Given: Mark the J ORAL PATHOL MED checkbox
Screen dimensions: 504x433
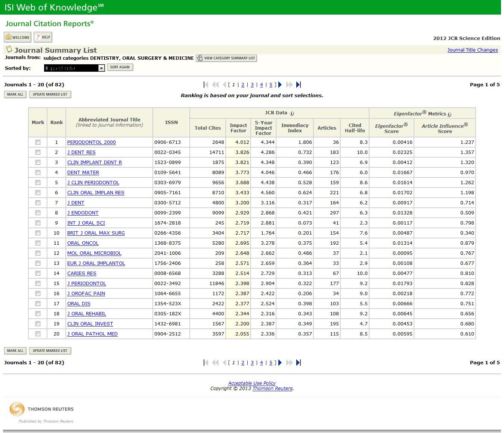Looking at the screenshot, I should pos(38,334).
